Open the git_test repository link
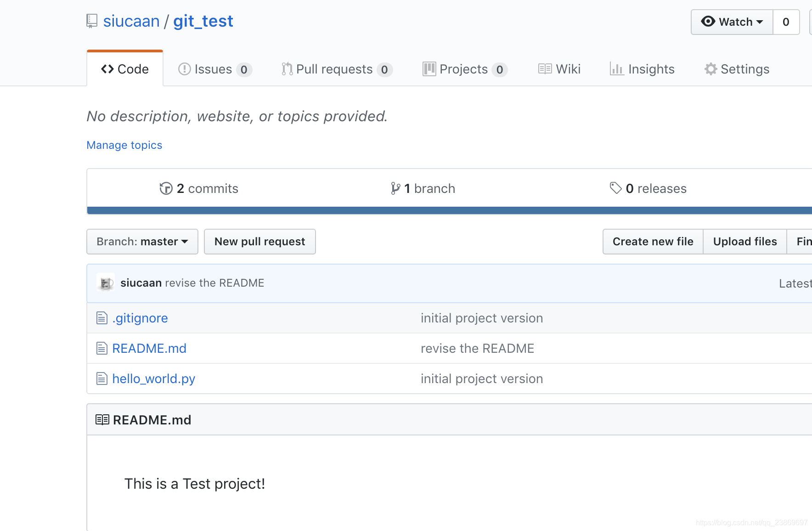The width and height of the screenshot is (812, 531). (x=203, y=21)
